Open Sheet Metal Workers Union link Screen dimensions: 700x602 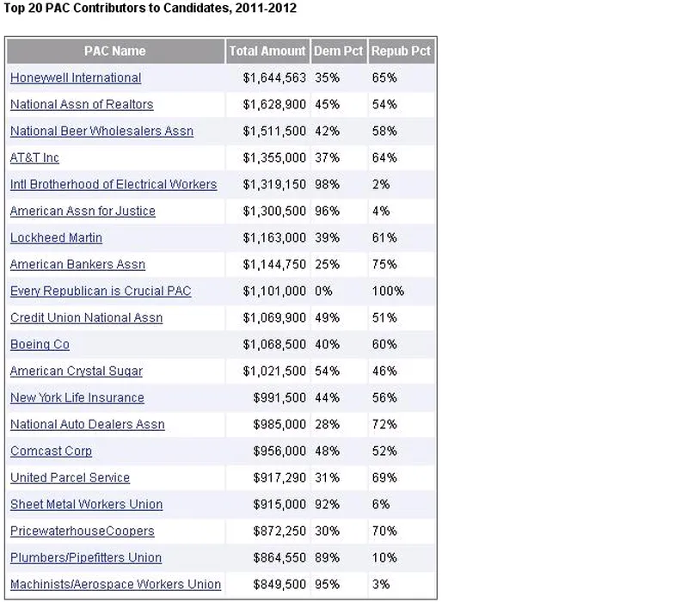coord(86,505)
